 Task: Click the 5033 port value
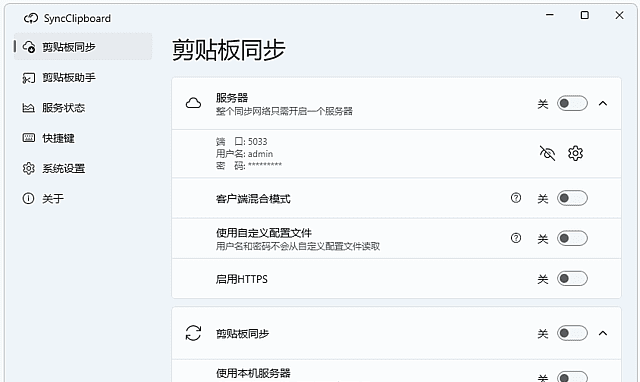258,142
